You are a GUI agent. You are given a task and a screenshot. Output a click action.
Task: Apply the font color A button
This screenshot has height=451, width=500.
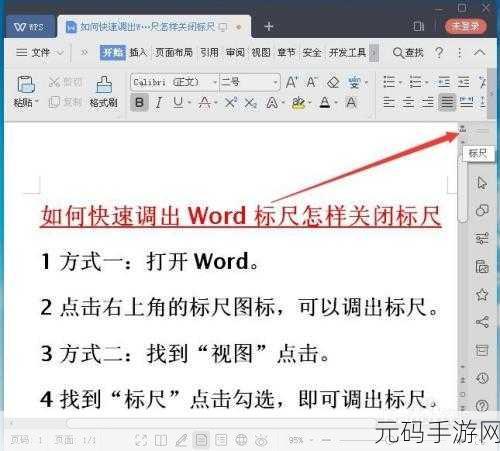[325, 103]
